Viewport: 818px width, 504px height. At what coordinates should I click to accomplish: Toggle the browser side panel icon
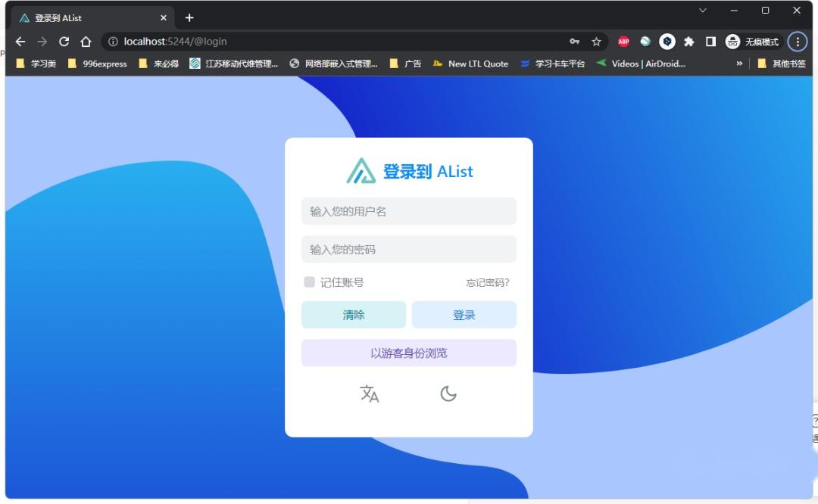(710, 42)
